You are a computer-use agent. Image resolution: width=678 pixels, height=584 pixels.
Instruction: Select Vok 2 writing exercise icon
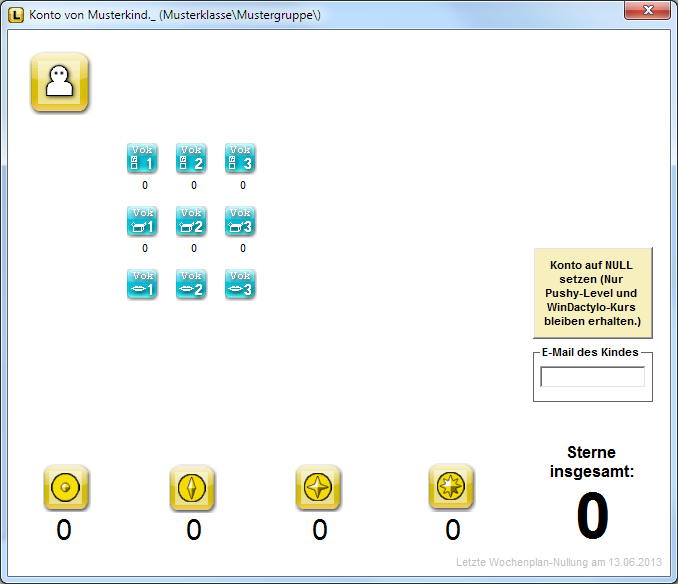pyautogui.click(x=191, y=221)
